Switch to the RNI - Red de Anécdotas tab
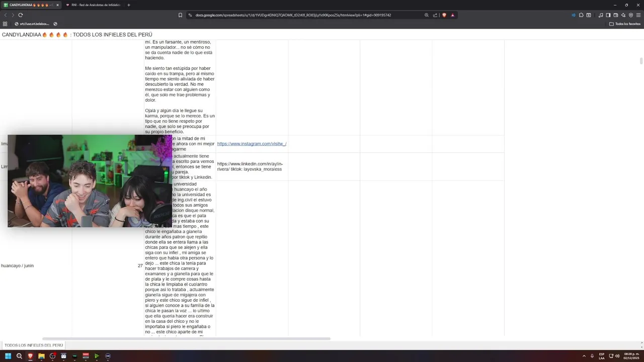The height and width of the screenshot is (362, 644). pyautogui.click(x=93, y=5)
